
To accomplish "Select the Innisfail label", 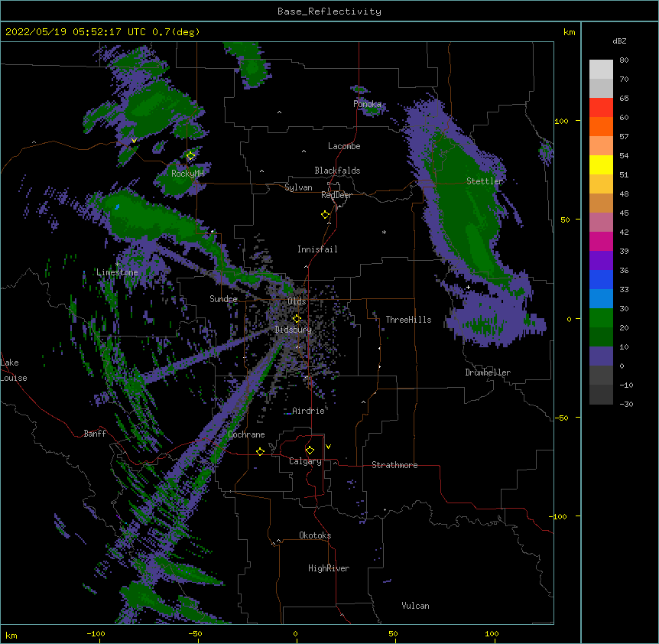I will click(317, 249).
